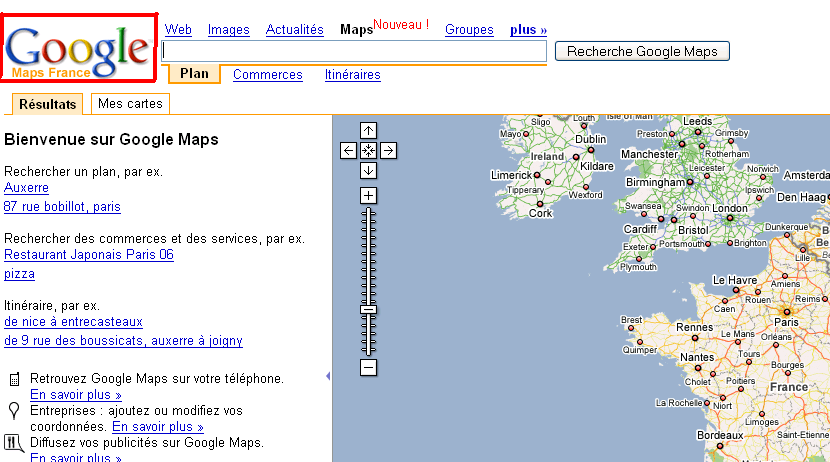
Task: Click the Bienvenue sur Google Maps heading
Action: click(x=111, y=140)
